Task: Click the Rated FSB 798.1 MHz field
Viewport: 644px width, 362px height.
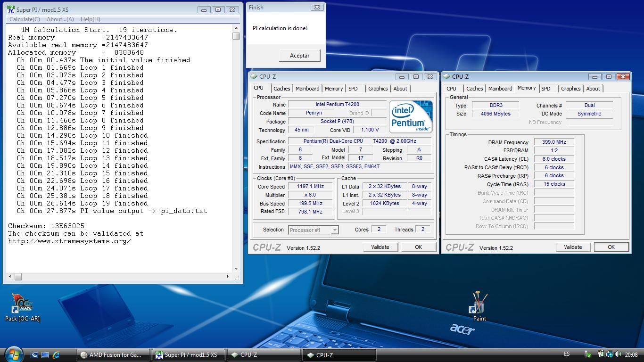Action: tap(310, 212)
